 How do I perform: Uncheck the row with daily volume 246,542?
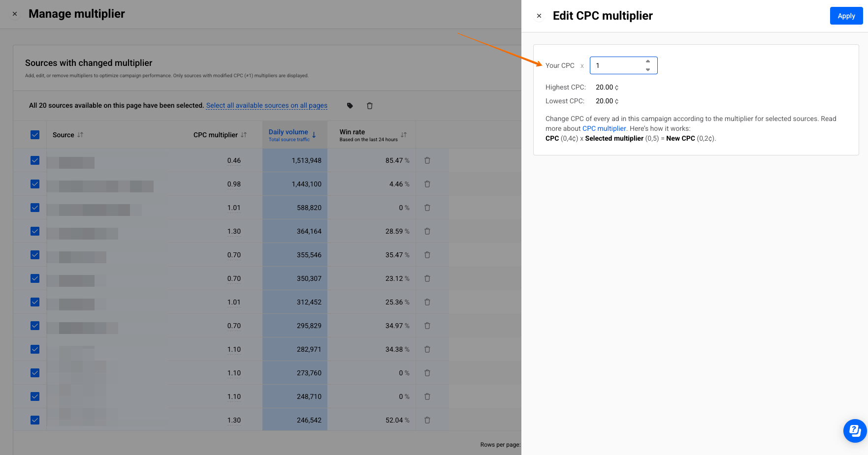35,420
